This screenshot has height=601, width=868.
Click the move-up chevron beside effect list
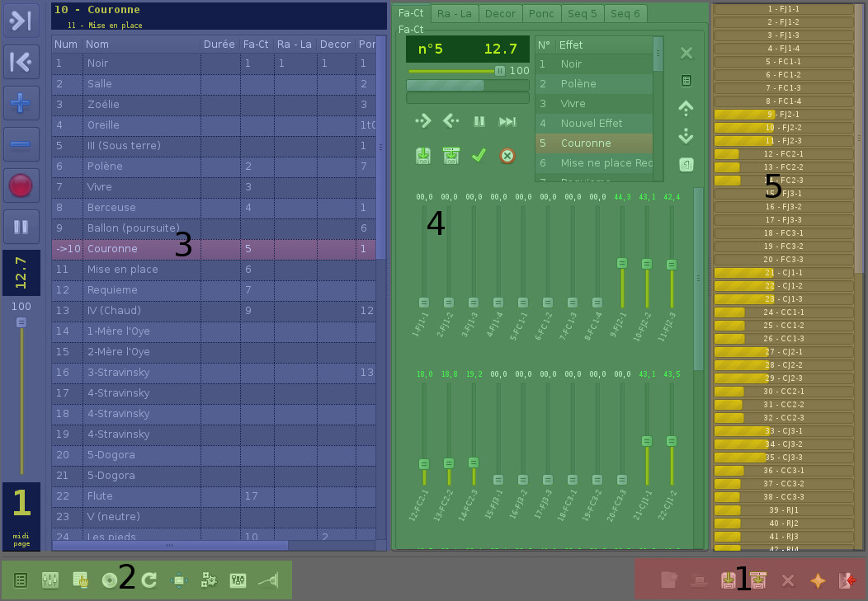pyautogui.click(x=686, y=107)
